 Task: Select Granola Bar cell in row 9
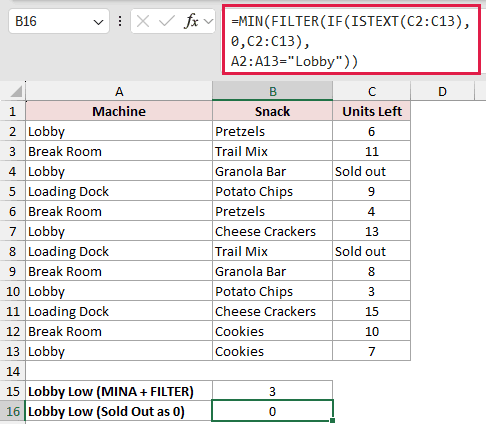point(273,271)
